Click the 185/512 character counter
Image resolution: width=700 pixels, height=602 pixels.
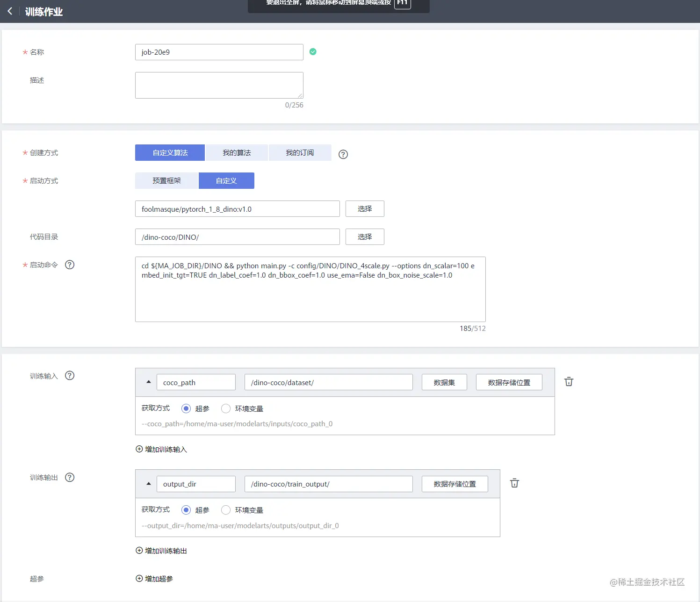(473, 329)
